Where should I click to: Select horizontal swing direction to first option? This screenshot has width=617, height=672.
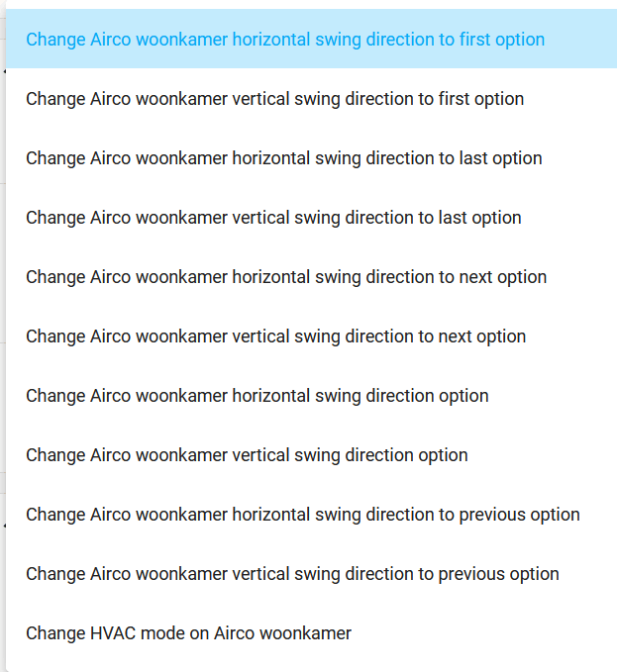311,39
